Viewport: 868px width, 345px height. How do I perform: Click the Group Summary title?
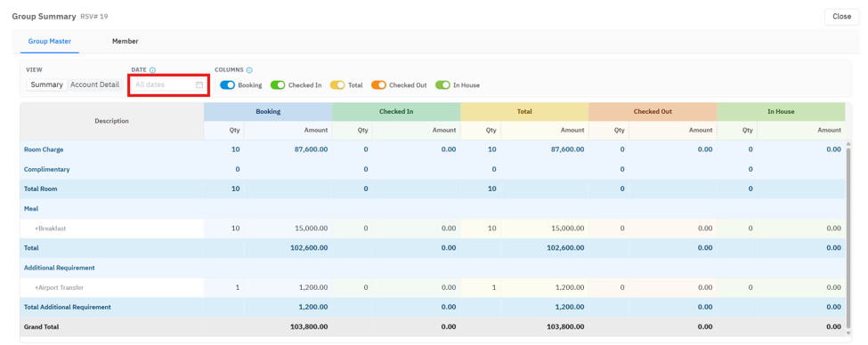[45, 17]
